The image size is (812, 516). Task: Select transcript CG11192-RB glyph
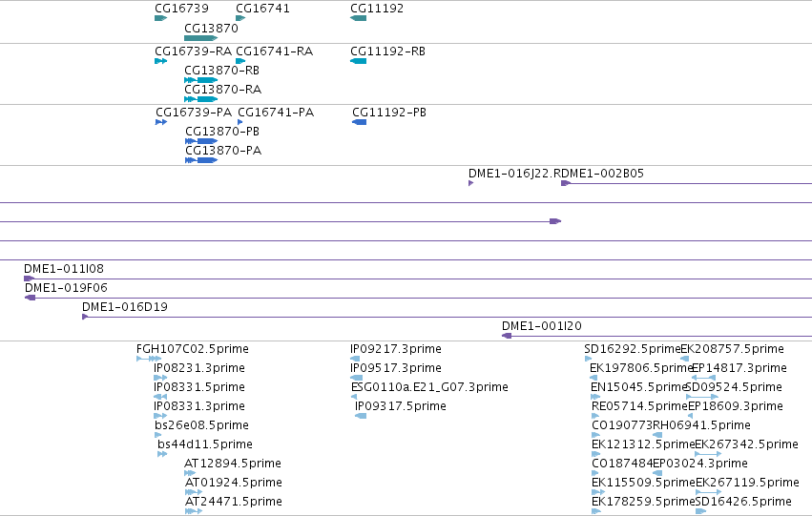[359, 61]
